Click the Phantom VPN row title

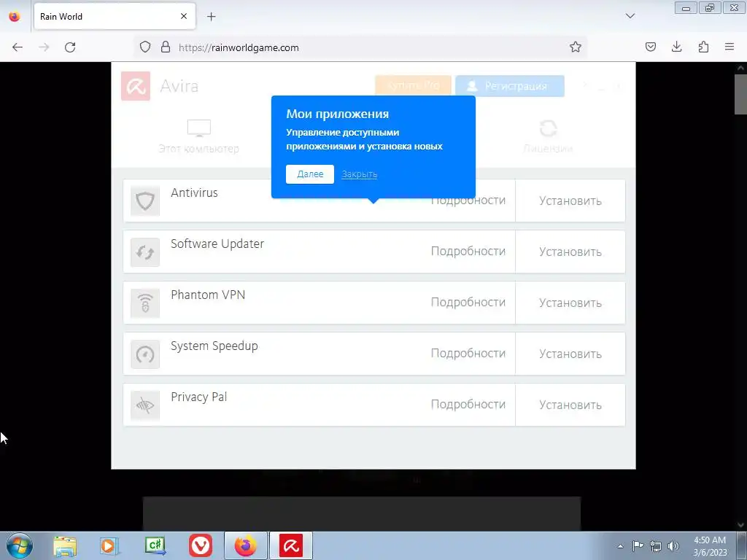tap(208, 295)
